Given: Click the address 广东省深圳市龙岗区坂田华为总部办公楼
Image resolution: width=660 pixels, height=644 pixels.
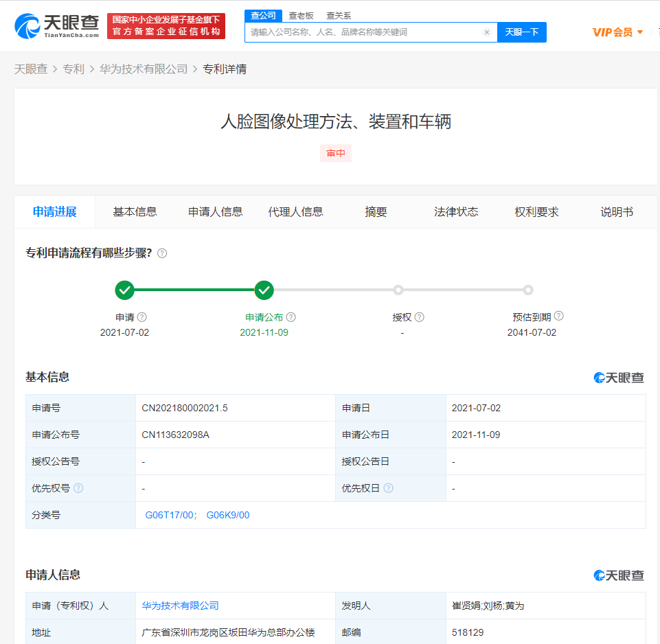Looking at the screenshot, I should coord(228,632).
